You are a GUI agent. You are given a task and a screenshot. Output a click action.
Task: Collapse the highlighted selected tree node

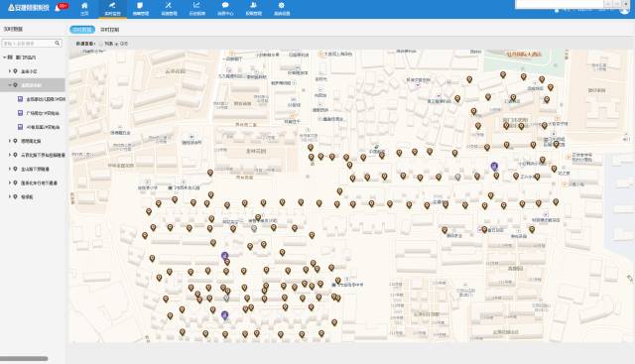(x=10, y=85)
